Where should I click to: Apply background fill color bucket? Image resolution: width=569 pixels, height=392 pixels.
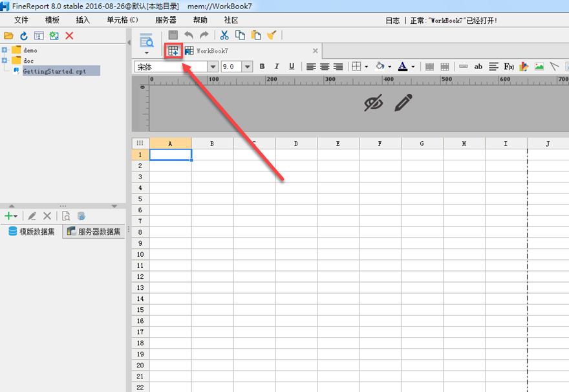click(x=380, y=67)
